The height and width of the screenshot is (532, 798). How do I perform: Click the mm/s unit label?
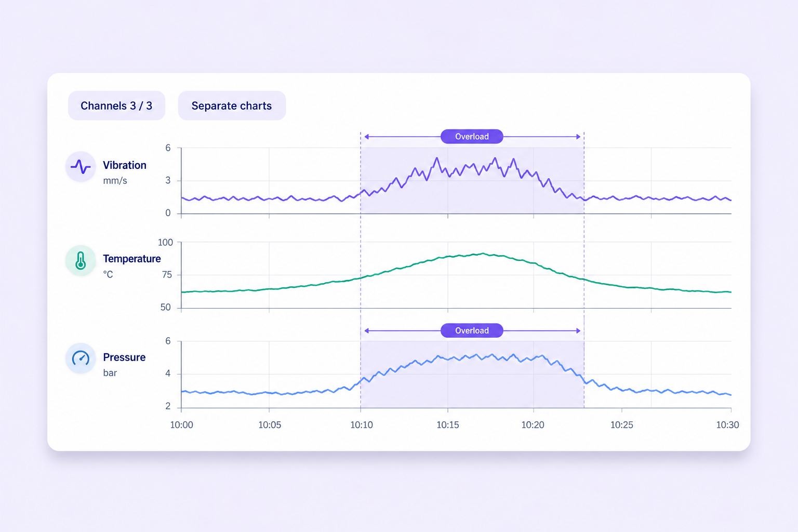tap(115, 181)
